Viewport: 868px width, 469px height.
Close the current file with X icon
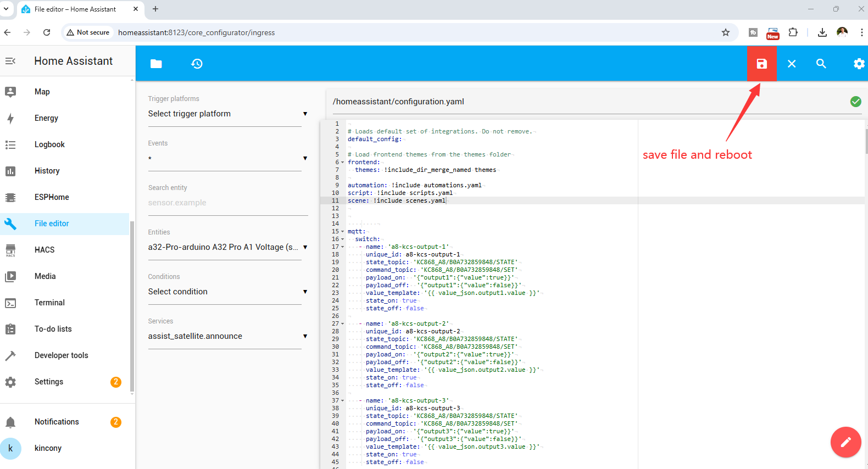[x=792, y=64]
